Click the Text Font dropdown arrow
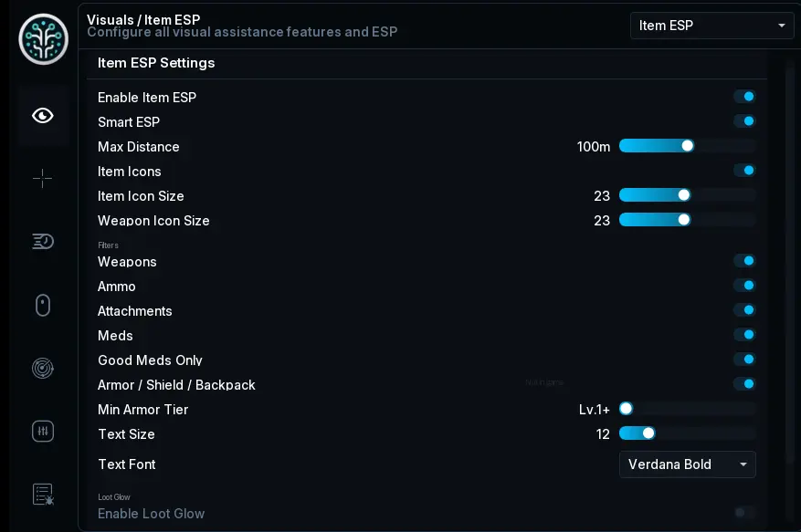Image resolution: width=801 pixels, height=532 pixels. tap(743, 464)
